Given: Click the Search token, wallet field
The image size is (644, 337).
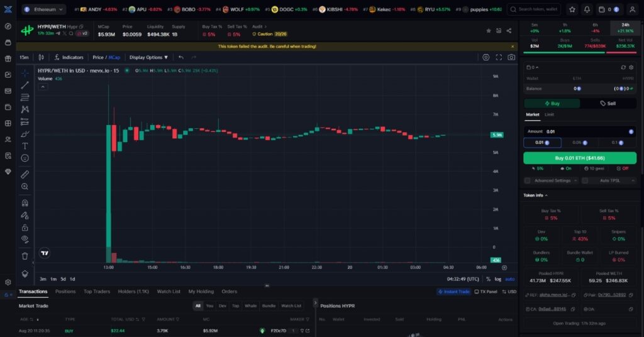Looking at the screenshot, I should (534, 9).
